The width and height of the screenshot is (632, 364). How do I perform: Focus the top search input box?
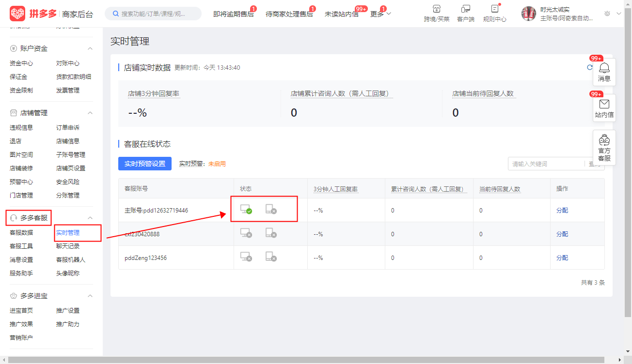(153, 14)
